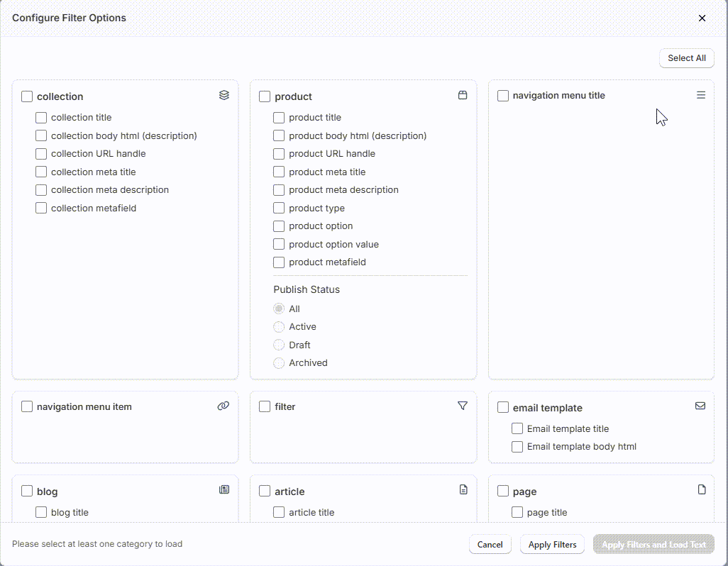Click the Apply Filters button
This screenshot has height=566, width=728.
(552, 545)
